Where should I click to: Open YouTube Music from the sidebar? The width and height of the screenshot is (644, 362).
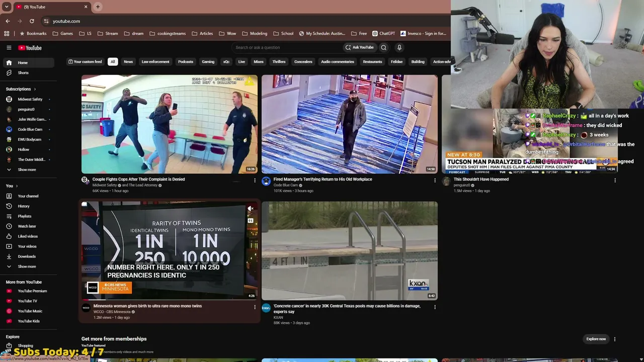(28, 311)
